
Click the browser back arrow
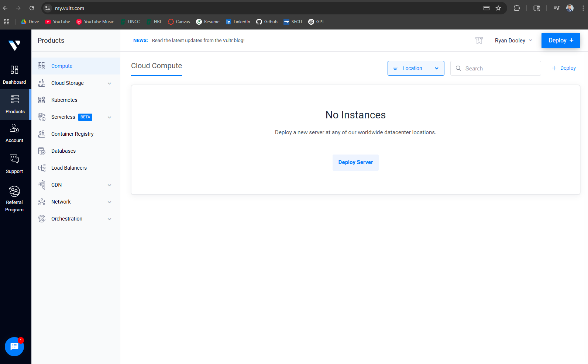(x=6, y=8)
